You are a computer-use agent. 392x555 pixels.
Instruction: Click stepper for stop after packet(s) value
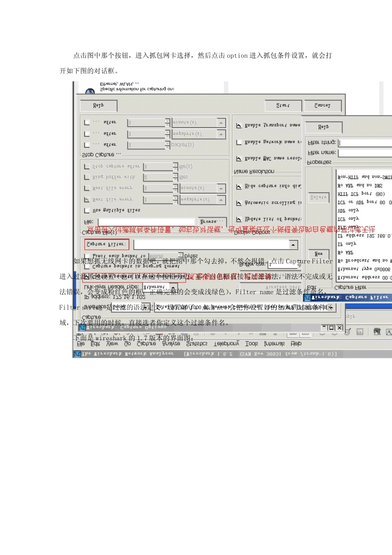coord(168,145)
